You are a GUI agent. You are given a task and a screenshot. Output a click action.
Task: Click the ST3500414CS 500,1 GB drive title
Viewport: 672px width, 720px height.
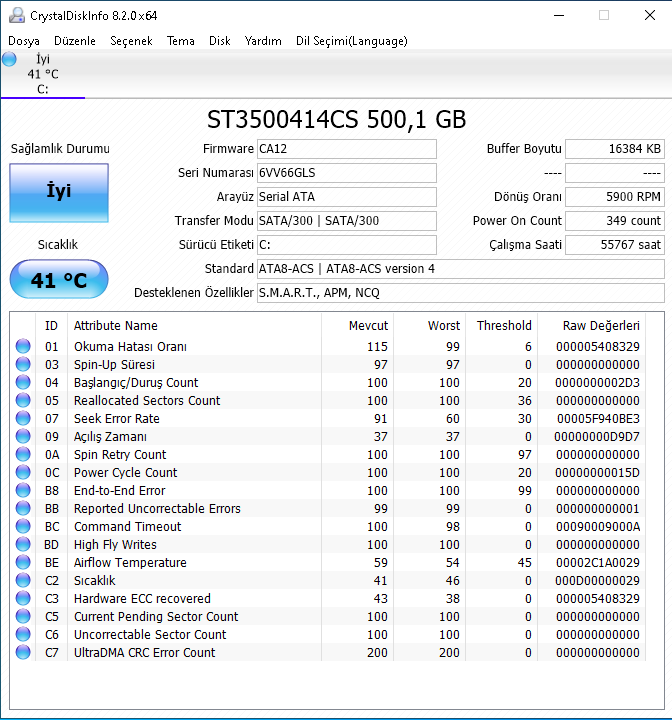336,119
